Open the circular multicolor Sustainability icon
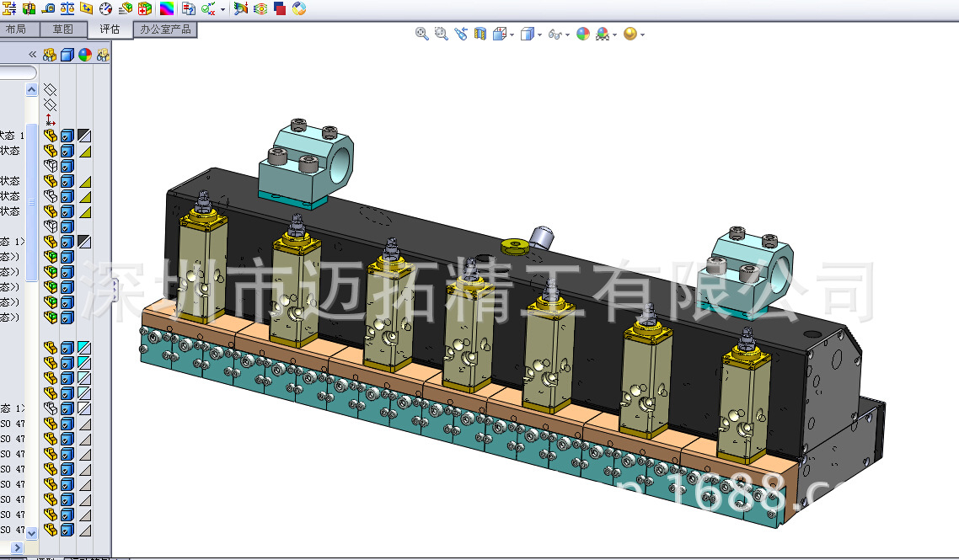Viewport: 959px width, 560px height. tap(299, 8)
